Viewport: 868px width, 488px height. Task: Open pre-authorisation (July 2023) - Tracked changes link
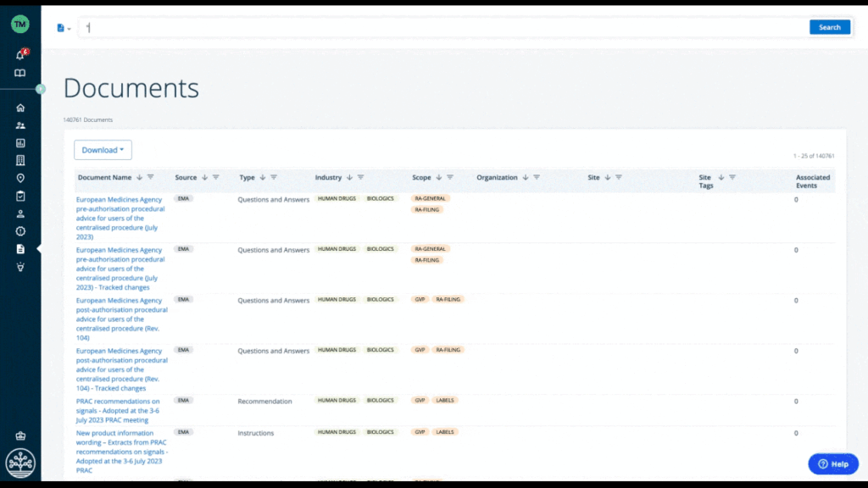[x=120, y=269]
